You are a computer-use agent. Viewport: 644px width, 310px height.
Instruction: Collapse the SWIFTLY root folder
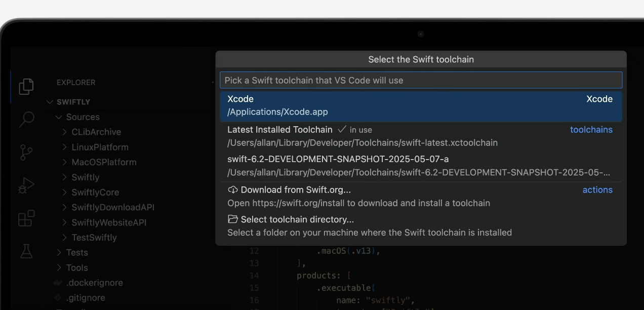click(50, 102)
